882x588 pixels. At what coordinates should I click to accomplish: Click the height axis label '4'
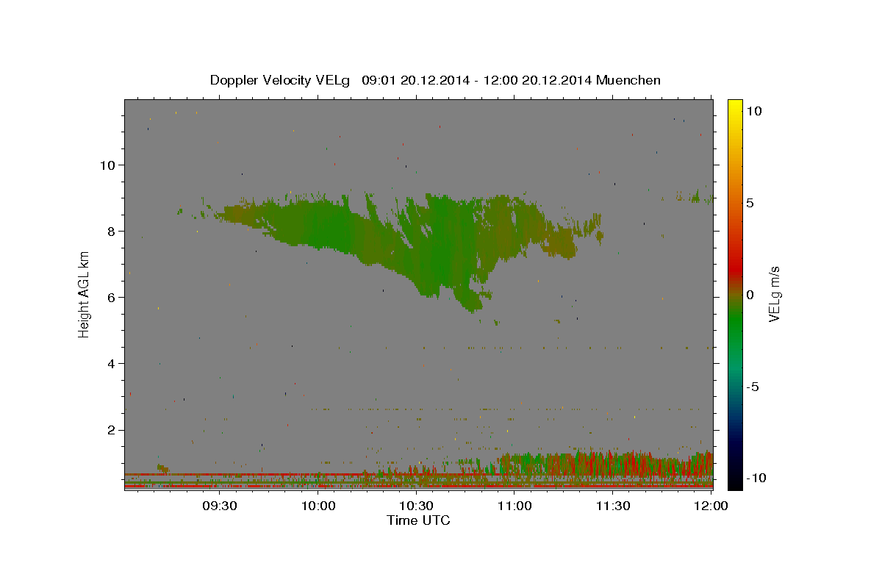(x=112, y=363)
